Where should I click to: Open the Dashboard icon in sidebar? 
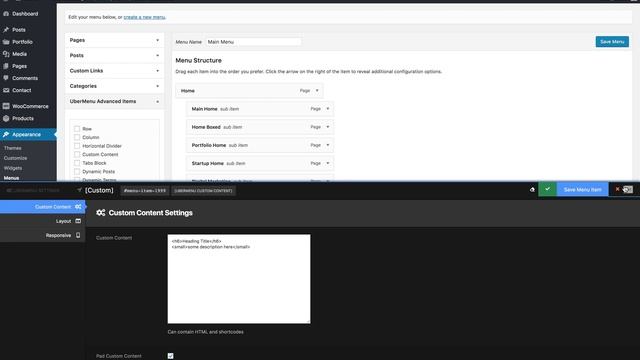pos(6,14)
